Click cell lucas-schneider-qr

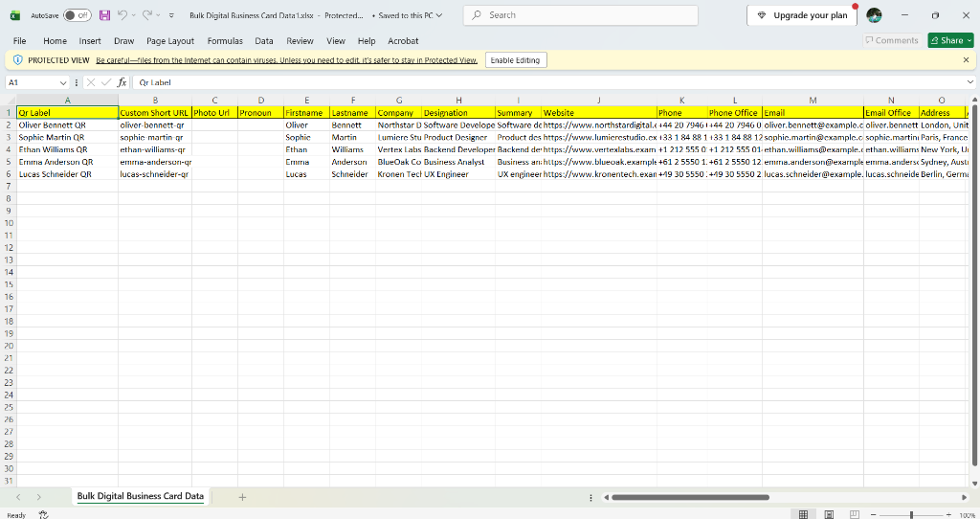pos(155,174)
